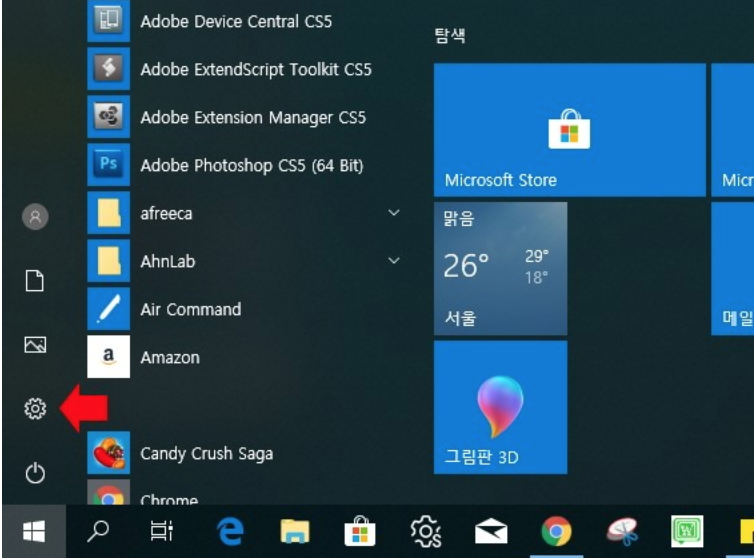Click the Adobe Device Central CS5 icon

coord(108,21)
